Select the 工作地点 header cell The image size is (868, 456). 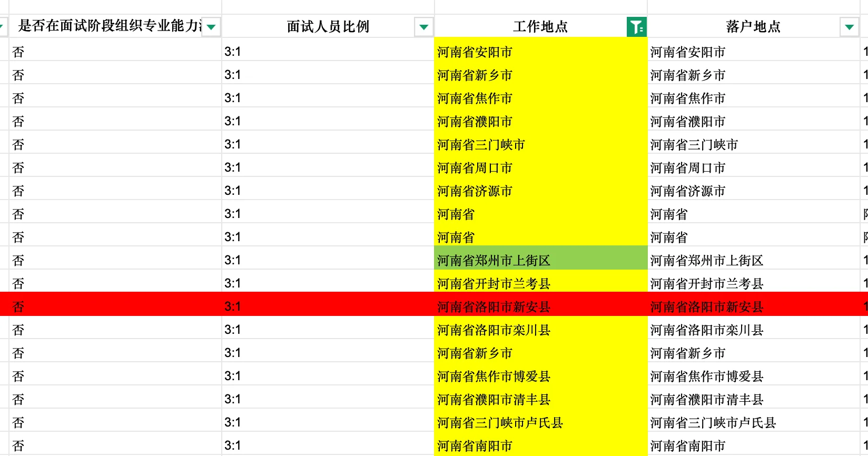pos(540,26)
